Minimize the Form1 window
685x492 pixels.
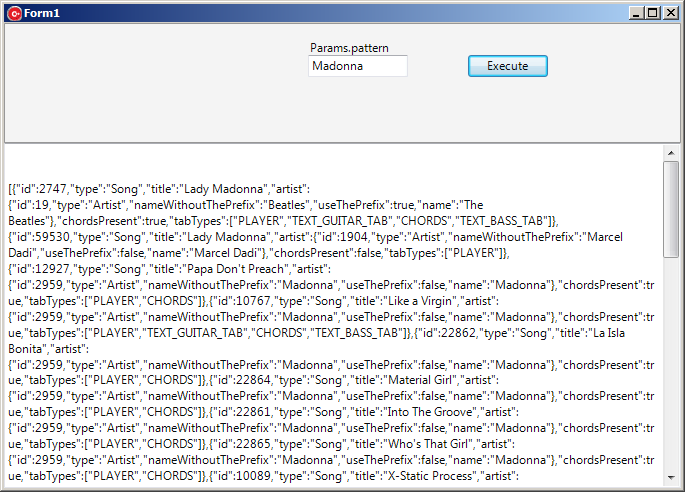(x=636, y=13)
